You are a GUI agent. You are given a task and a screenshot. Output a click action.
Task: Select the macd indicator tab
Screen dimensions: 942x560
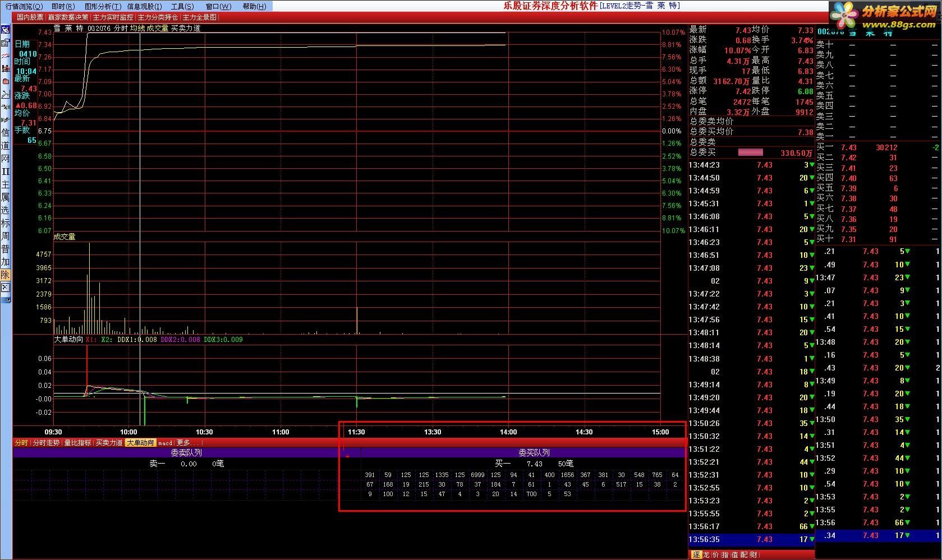click(165, 443)
